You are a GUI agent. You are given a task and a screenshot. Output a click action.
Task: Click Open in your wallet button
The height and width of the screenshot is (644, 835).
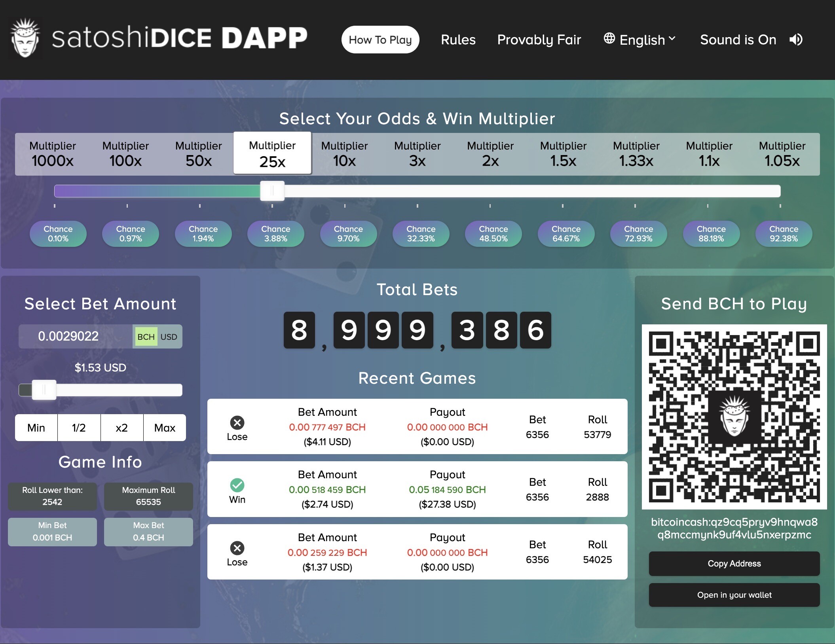tap(734, 595)
